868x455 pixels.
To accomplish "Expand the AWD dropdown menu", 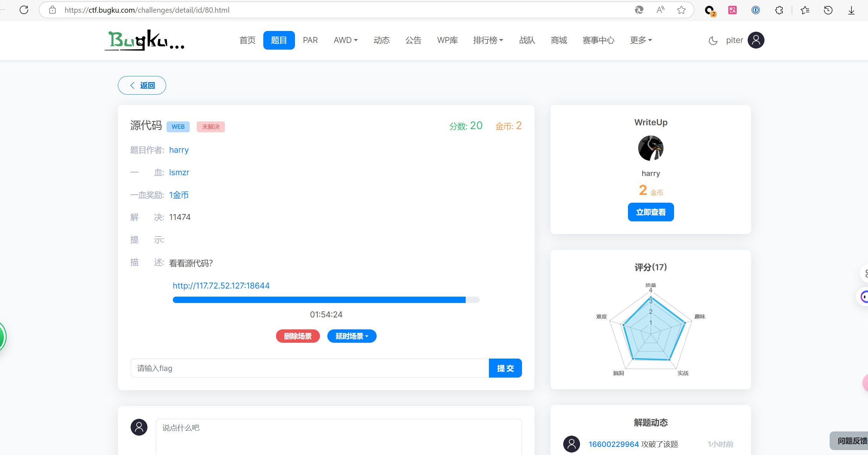I will click(345, 40).
